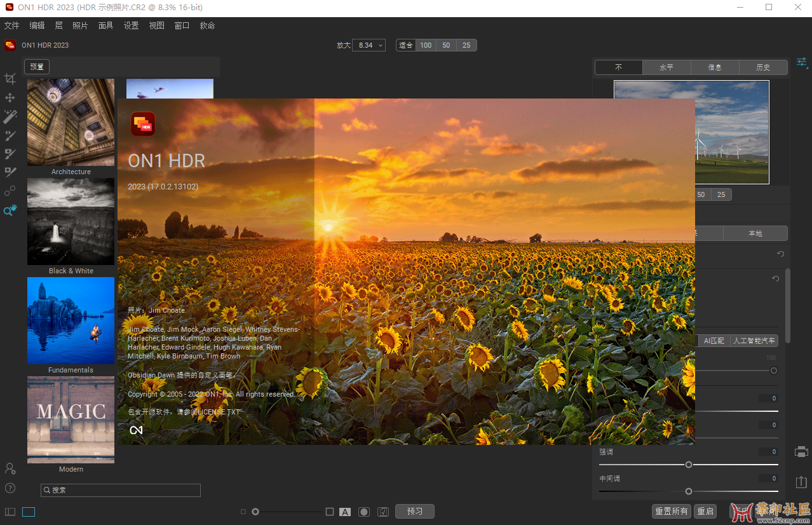Click the ON1 logo at splash bottom
Viewport: 812px width, 525px height.
tap(136, 430)
